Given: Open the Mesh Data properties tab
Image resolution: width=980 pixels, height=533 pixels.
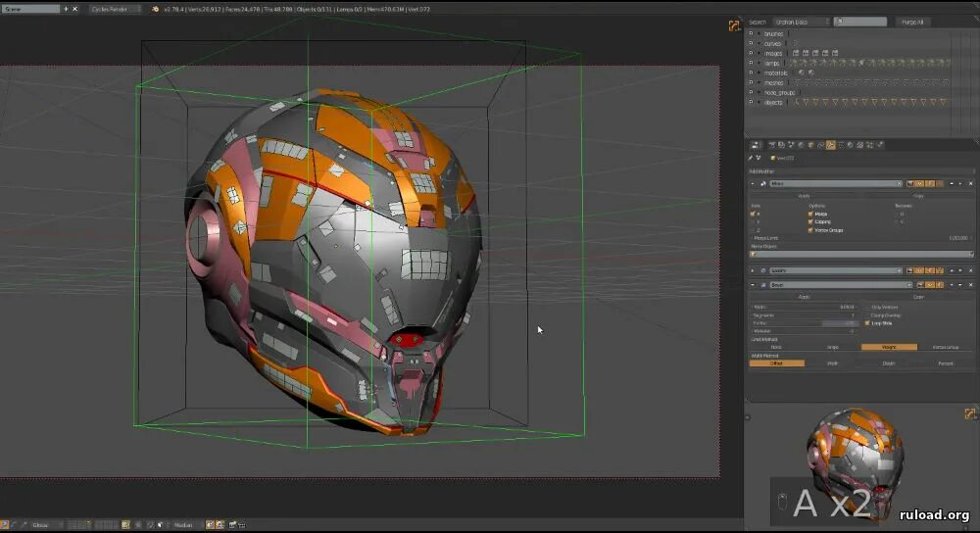Looking at the screenshot, I should tap(841, 145).
